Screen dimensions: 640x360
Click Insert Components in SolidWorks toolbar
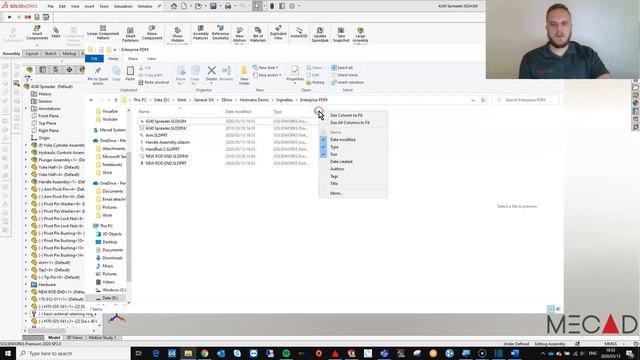tap(37, 33)
